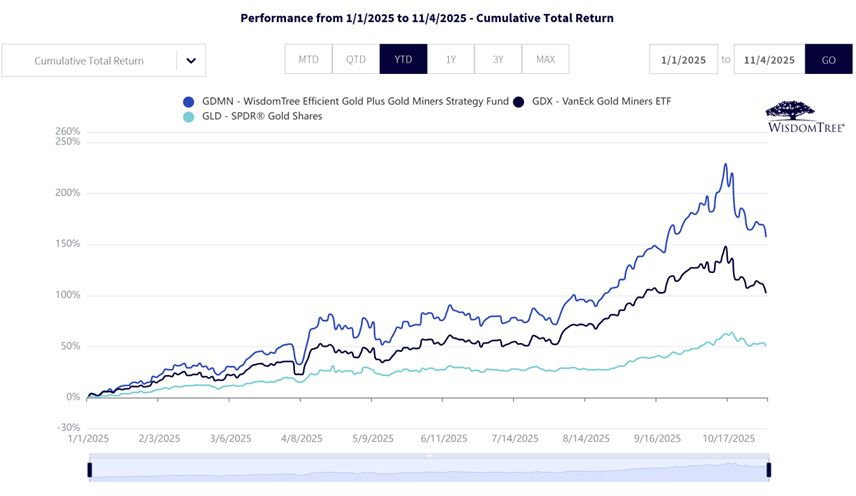
Task: Click the -30% y-axis label
Action: click(68, 427)
